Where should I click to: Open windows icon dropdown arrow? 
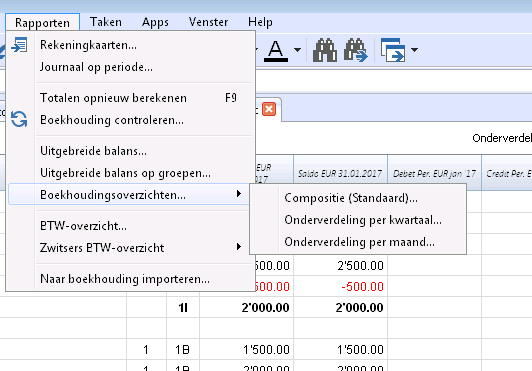pyautogui.click(x=414, y=50)
